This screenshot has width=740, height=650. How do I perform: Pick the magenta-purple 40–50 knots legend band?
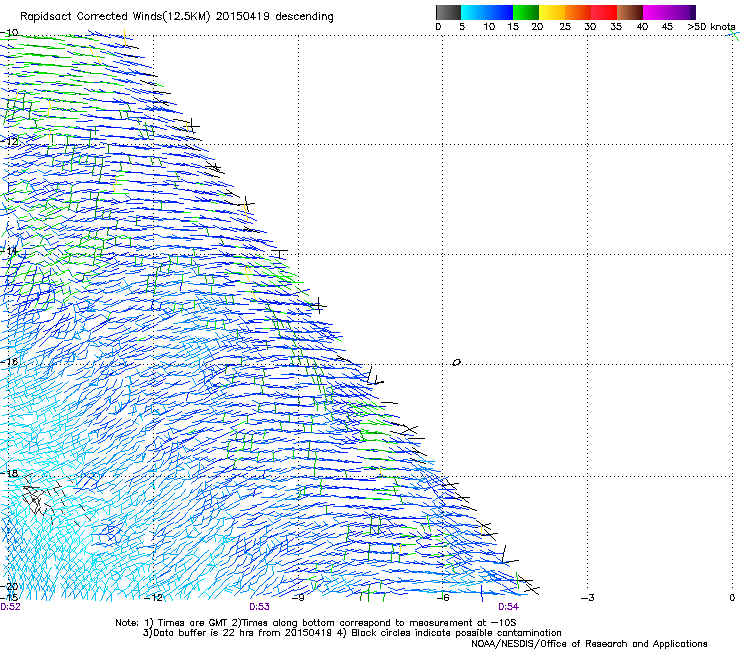[x=669, y=12]
